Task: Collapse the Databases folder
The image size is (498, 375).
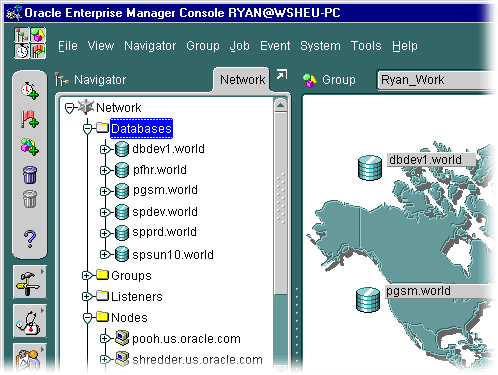Action: [x=88, y=129]
